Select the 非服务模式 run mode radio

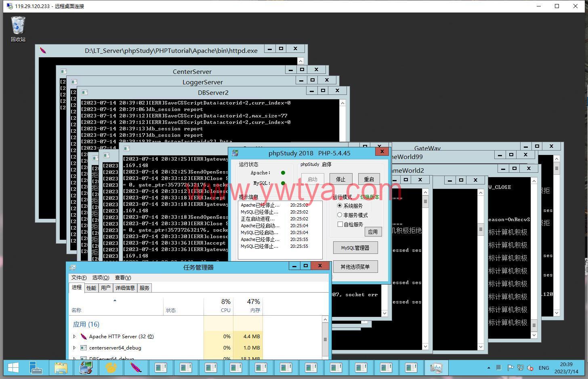point(340,215)
